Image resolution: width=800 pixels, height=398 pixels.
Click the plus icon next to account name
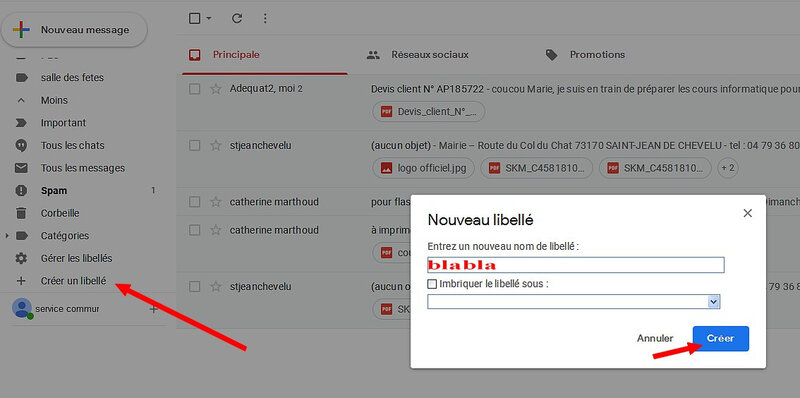pos(154,309)
